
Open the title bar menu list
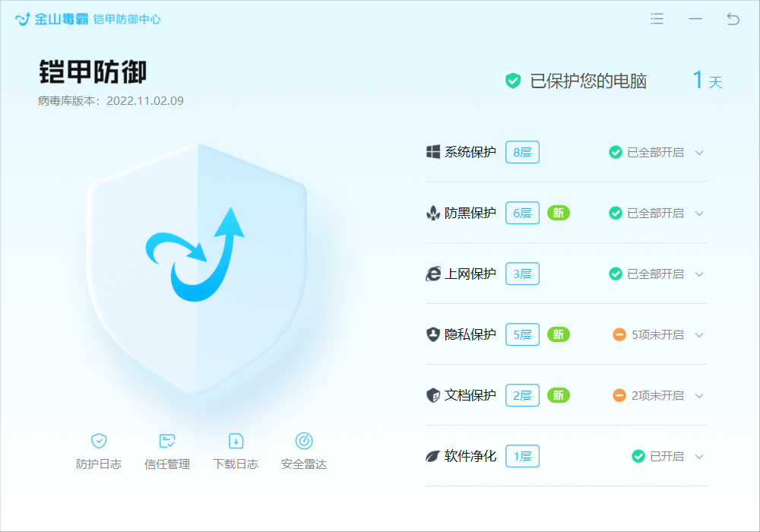[657, 18]
